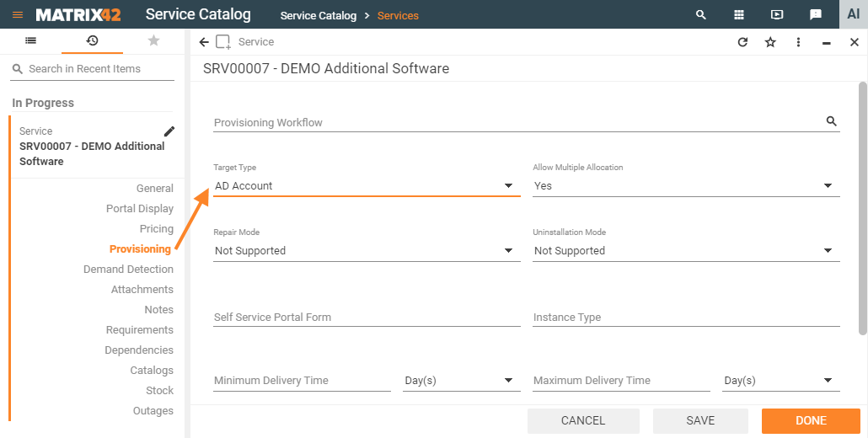Mark service as favorite with star
Screen dimensions: 868x438
(x=770, y=42)
